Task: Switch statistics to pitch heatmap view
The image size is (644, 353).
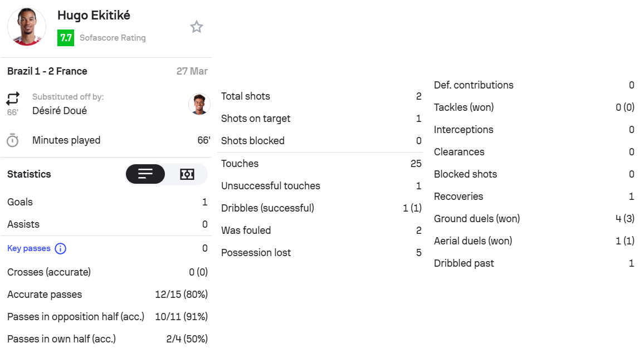Action: pyautogui.click(x=187, y=174)
